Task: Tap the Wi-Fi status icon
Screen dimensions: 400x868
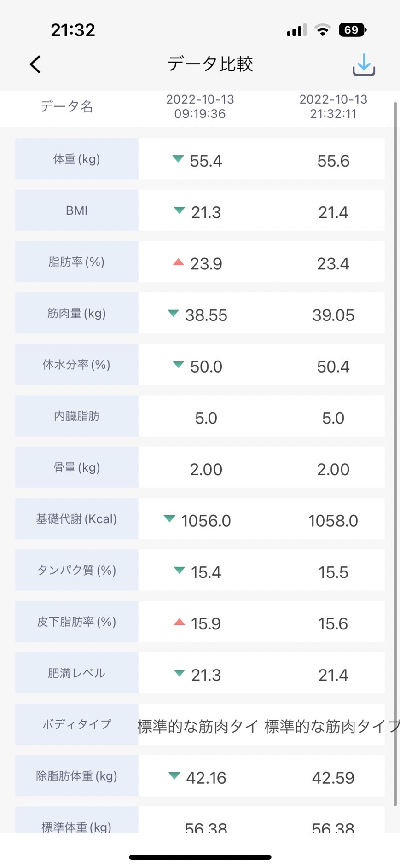Action: (323, 30)
